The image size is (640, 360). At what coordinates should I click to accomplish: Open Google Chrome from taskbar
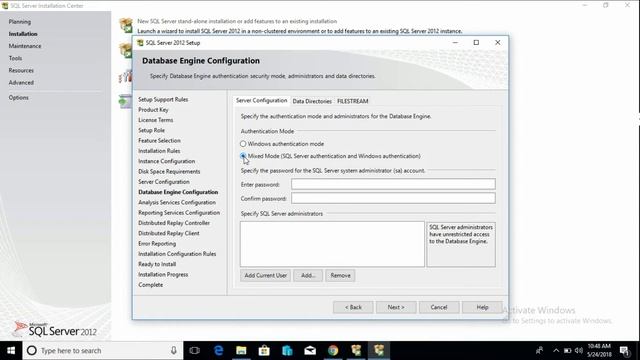(333, 351)
